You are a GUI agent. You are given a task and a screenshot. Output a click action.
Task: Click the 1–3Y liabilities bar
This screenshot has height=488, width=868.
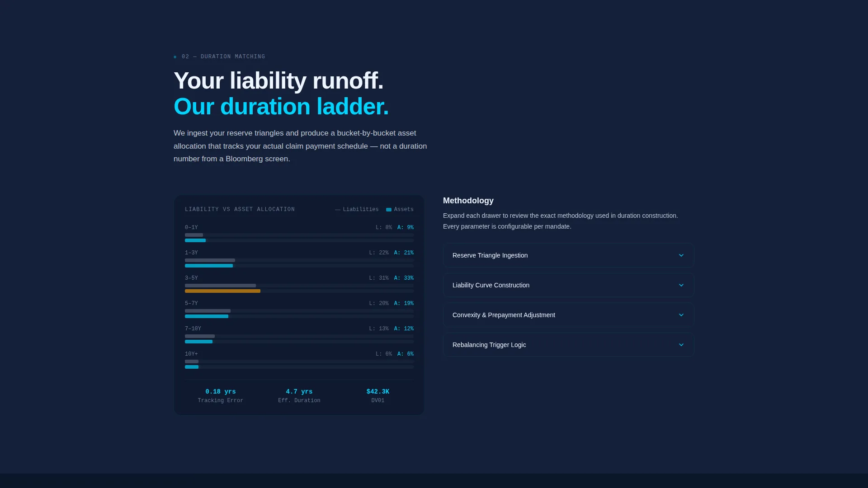[x=210, y=260]
